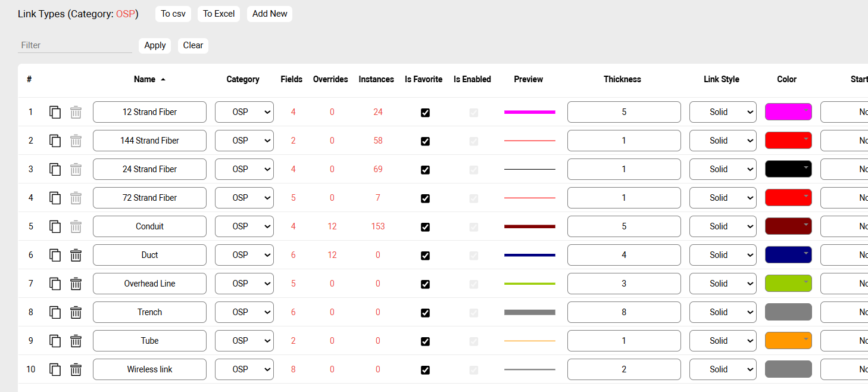The image size is (868, 392).
Task: Expand Link Style dropdown for Trench
Action: [722, 312]
